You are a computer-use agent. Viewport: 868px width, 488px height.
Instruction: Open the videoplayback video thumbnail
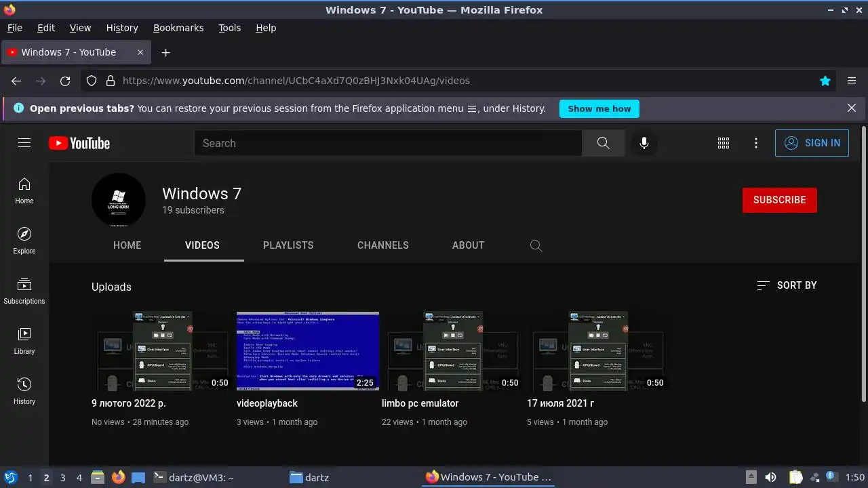(x=308, y=351)
